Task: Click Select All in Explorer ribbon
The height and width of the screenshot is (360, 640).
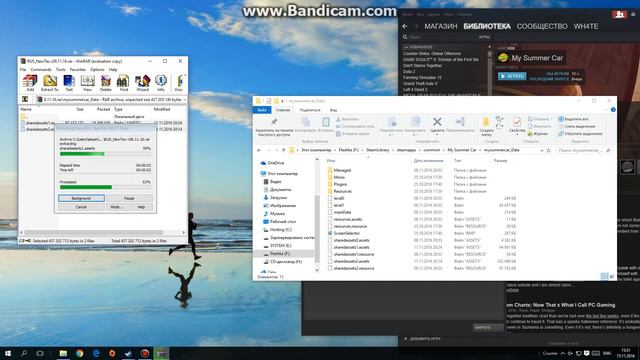Action: coord(573,119)
